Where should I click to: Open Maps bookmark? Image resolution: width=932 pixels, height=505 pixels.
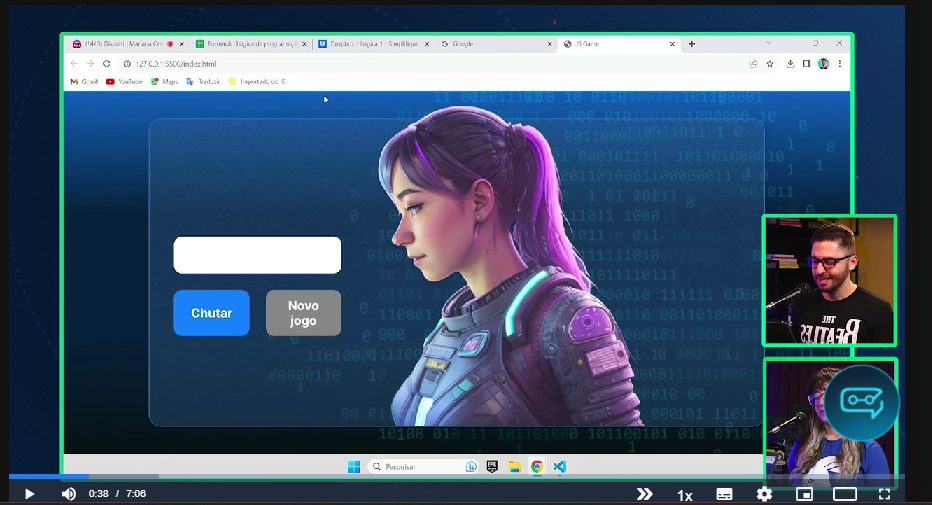pyautogui.click(x=164, y=81)
